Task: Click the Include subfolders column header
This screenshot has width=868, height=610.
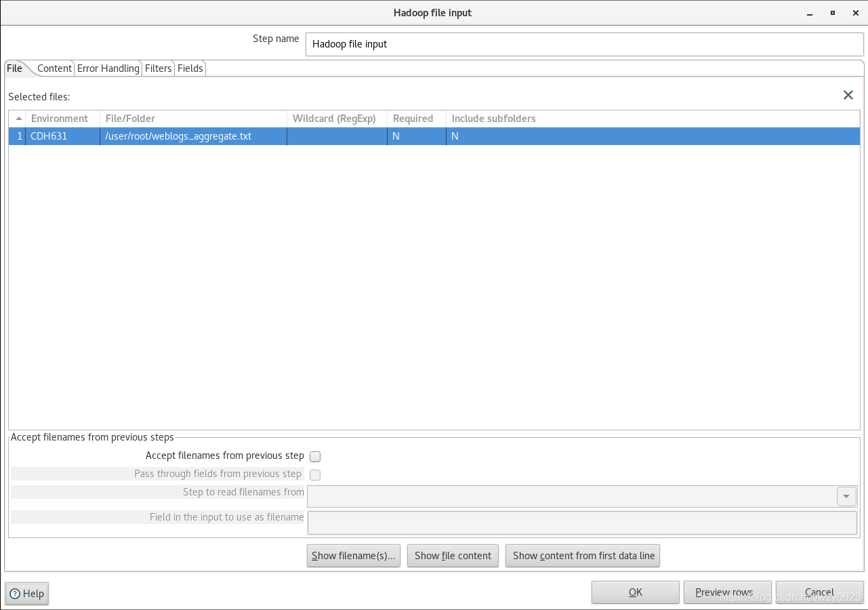Action: tap(653, 119)
